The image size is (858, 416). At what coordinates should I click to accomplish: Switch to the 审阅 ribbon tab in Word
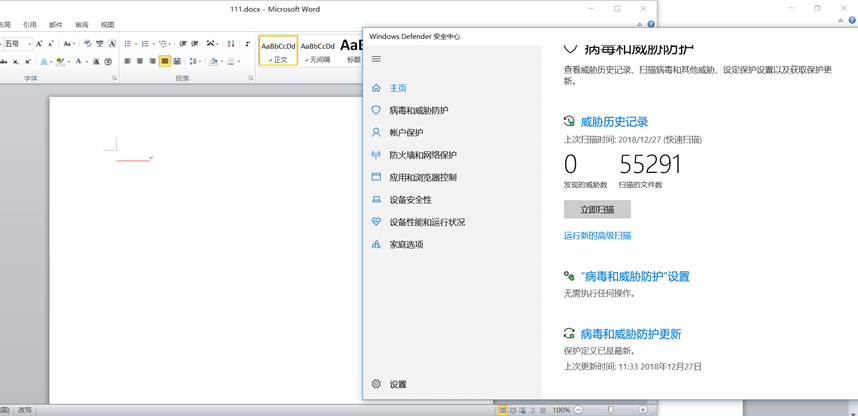[x=82, y=25]
